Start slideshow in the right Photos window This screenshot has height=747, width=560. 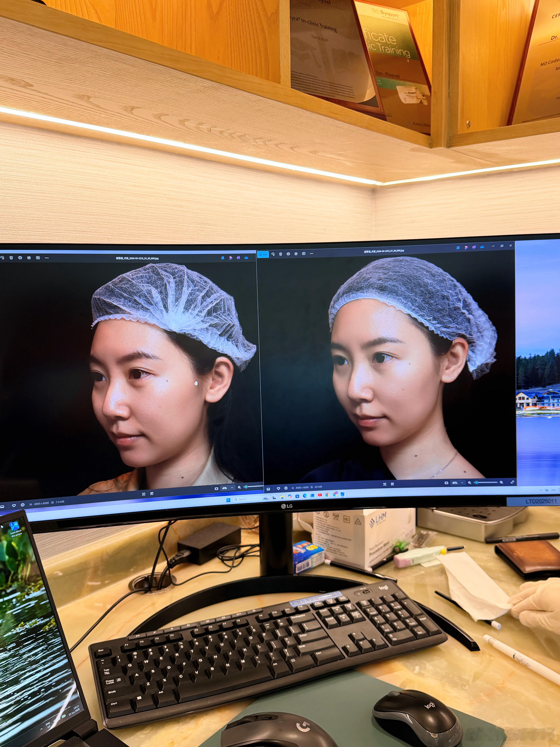[x=304, y=254]
